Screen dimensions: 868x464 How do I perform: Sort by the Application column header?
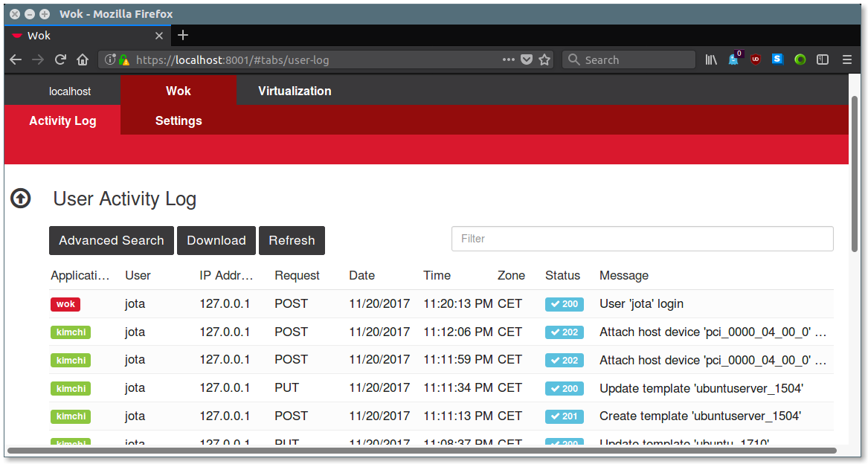(x=80, y=275)
